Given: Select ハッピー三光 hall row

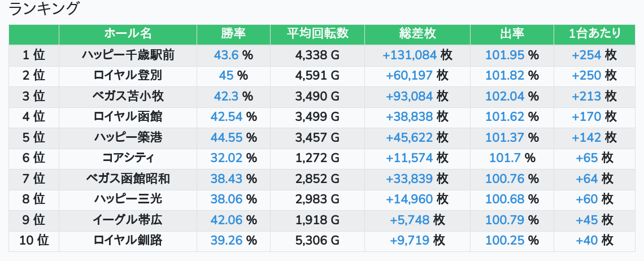Looking at the screenshot, I should (x=128, y=199).
